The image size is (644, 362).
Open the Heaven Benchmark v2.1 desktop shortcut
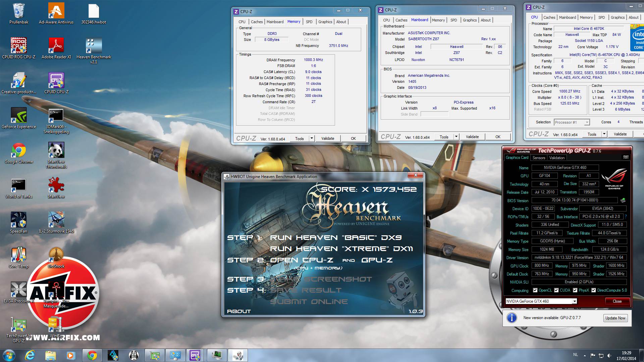pyautogui.click(x=94, y=51)
